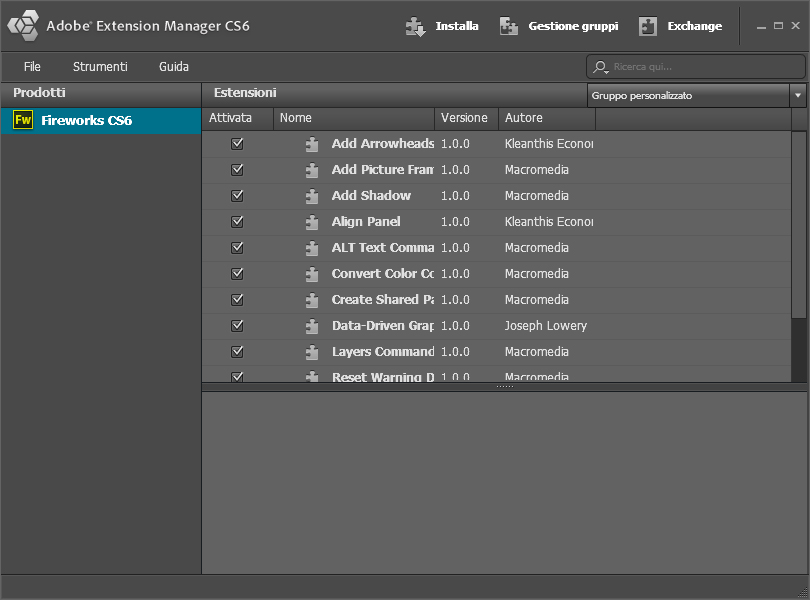Toggle the Layers Command extension checkbox
This screenshot has width=810, height=600.
point(237,352)
